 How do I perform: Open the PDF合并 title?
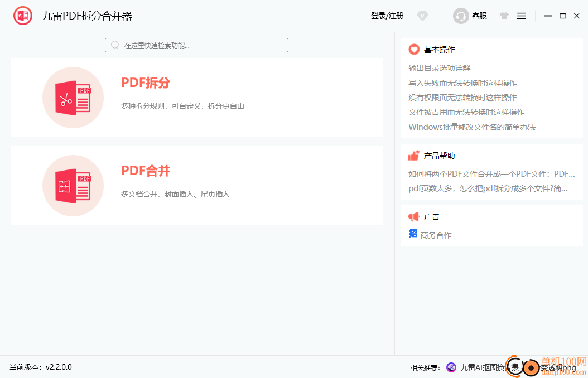point(146,171)
